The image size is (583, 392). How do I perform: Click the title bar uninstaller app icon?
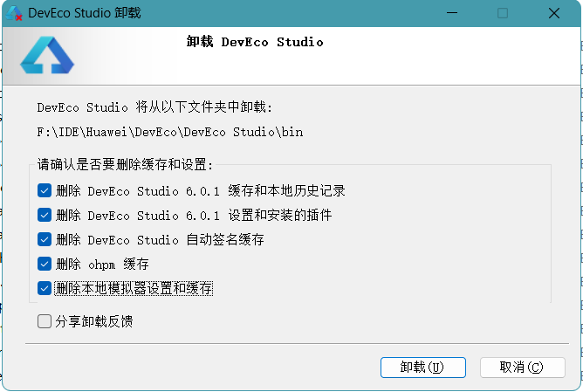[14, 13]
